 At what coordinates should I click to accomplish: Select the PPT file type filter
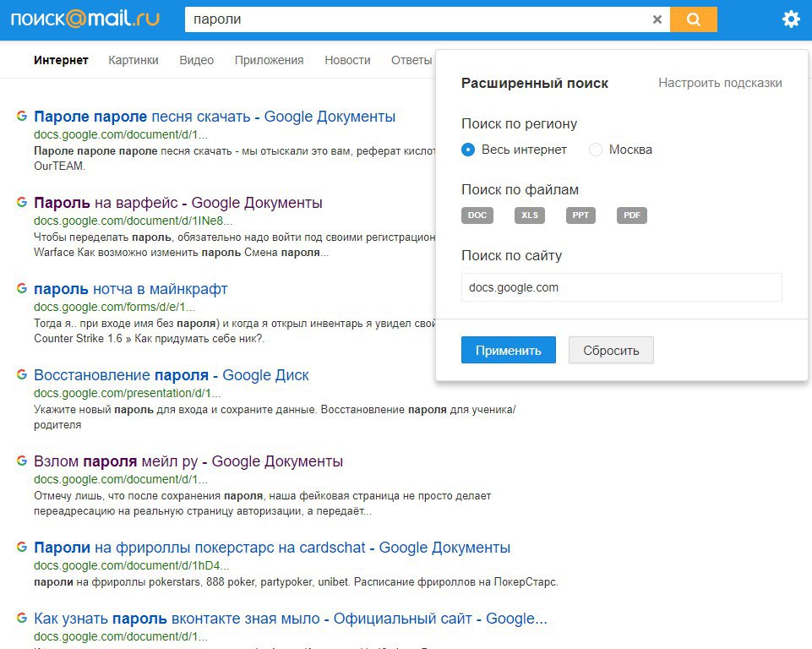tap(580, 215)
